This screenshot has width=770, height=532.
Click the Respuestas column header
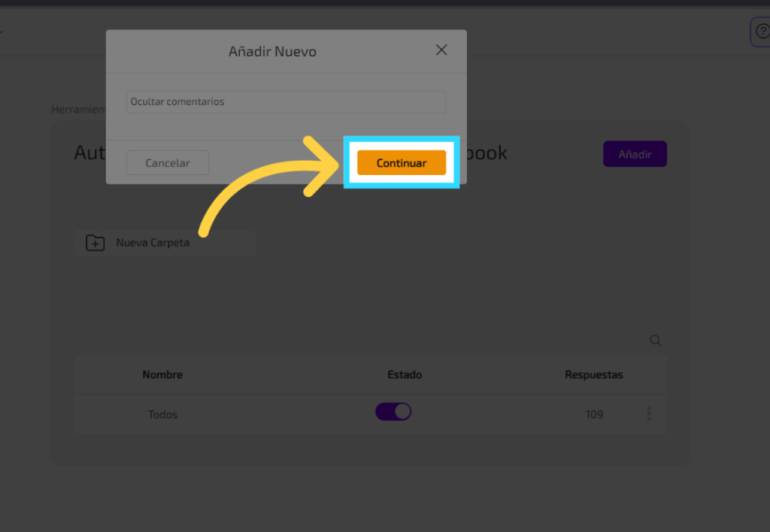(593, 375)
